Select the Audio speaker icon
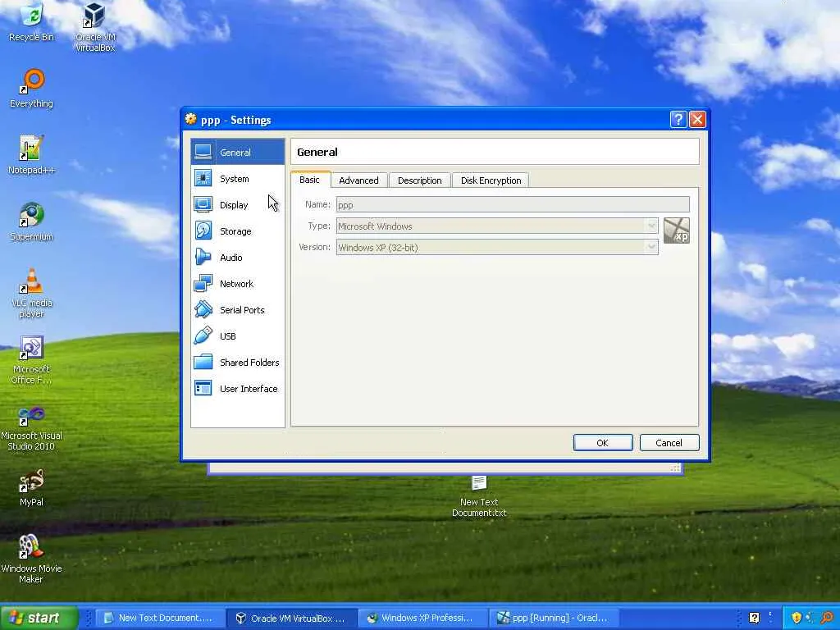The width and height of the screenshot is (840, 630). click(203, 257)
